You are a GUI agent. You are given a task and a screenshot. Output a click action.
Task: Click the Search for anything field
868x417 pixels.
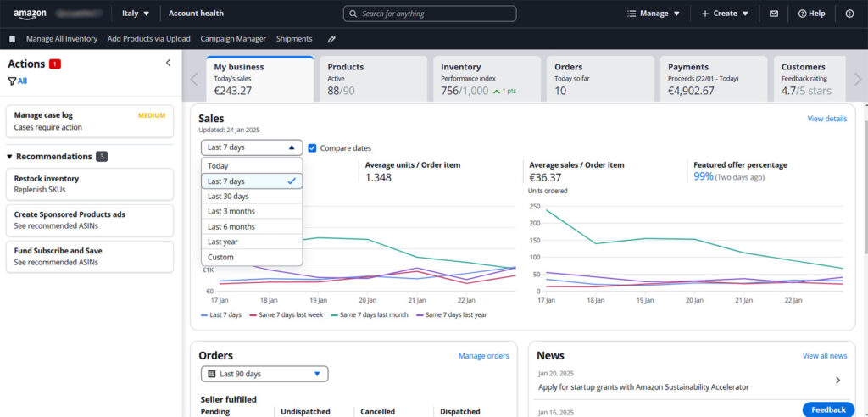[x=430, y=14]
